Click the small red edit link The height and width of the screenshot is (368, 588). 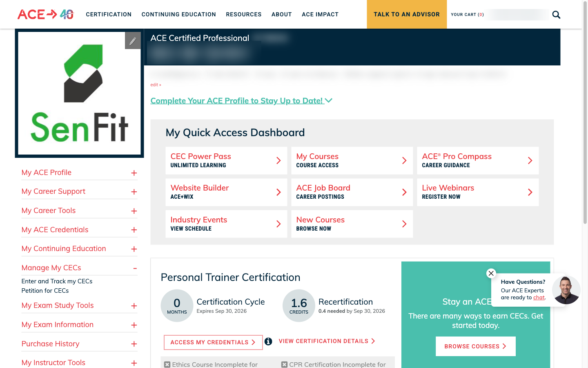point(156,85)
